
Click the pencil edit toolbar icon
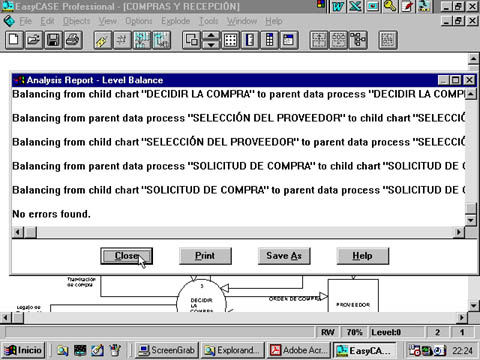[103, 40]
